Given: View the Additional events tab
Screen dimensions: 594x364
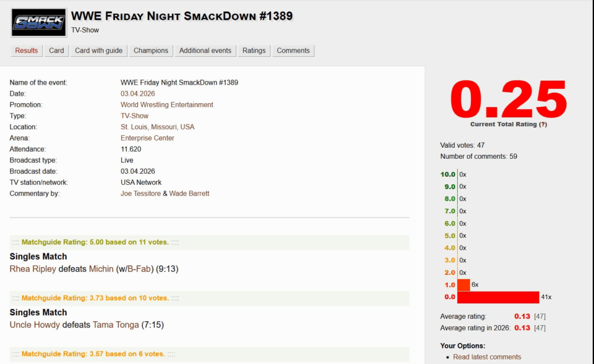Looking at the screenshot, I should pos(205,50).
